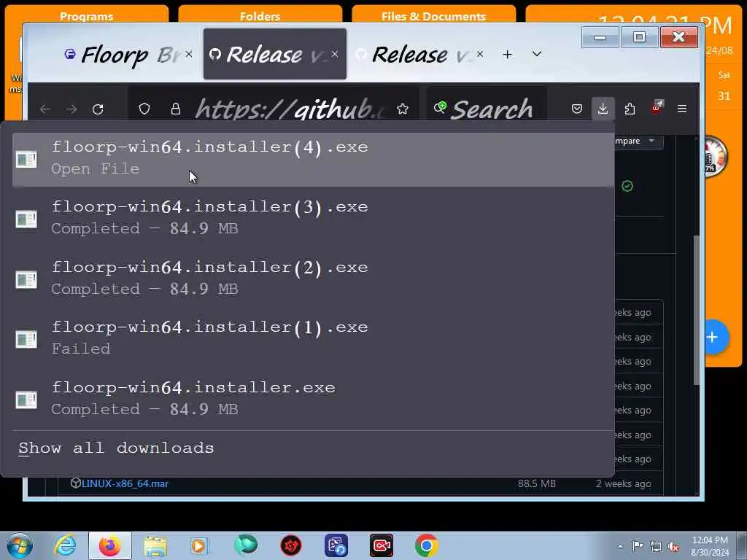
Task: Click file icon of installer(2).exe
Action: [x=26, y=279]
